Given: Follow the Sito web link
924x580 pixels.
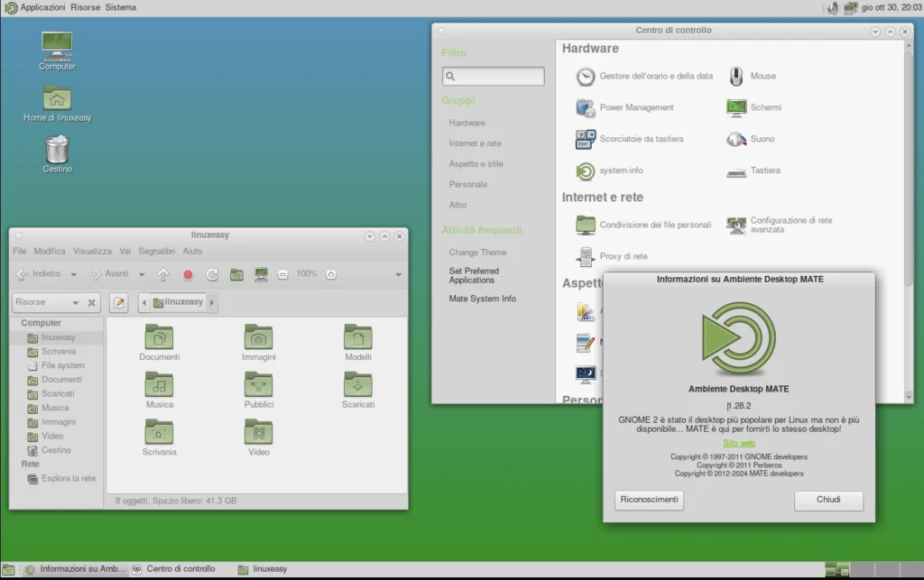Looking at the screenshot, I should coord(738,443).
